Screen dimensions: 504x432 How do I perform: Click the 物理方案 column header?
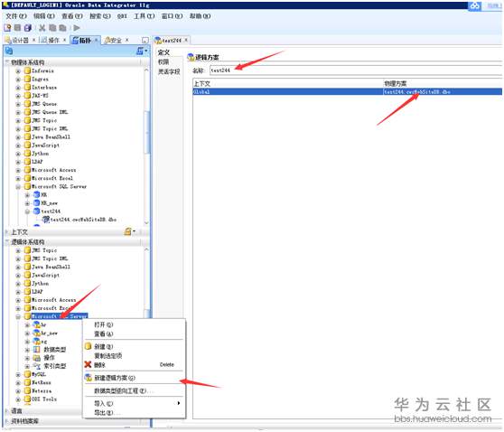(x=443, y=84)
